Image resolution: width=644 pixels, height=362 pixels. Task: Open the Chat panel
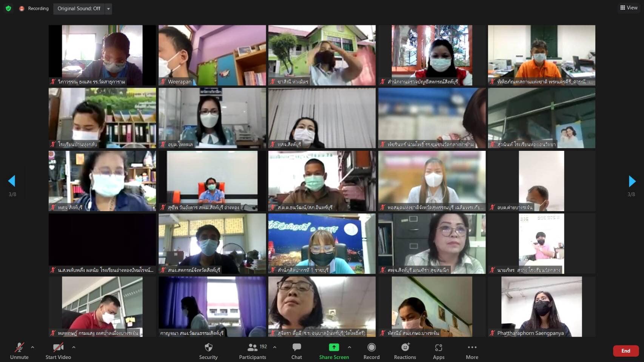pos(296,351)
